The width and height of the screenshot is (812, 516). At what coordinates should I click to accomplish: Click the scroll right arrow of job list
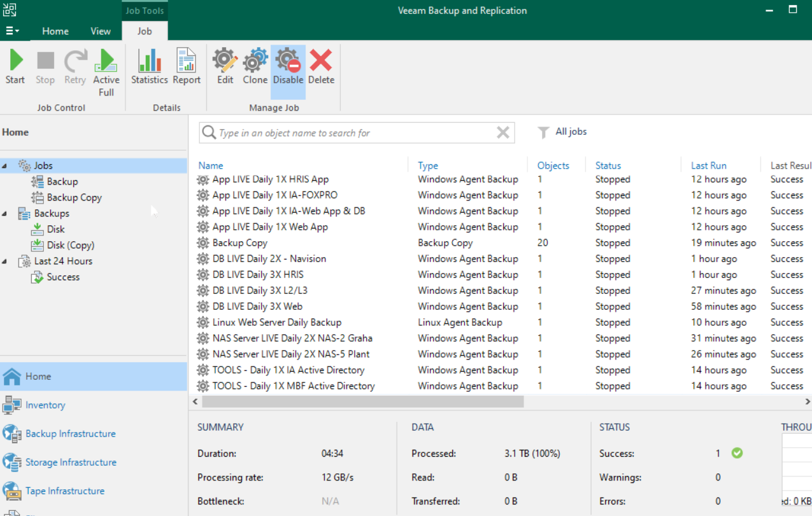pos(808,401)
